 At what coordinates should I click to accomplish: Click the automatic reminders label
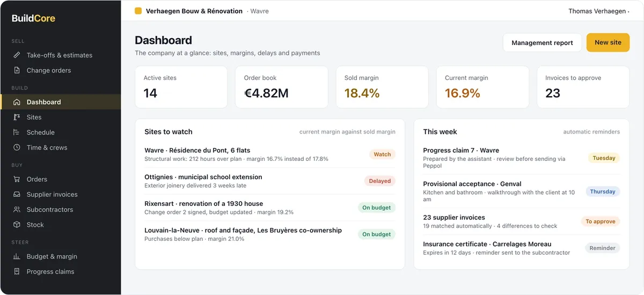(591, 132)
